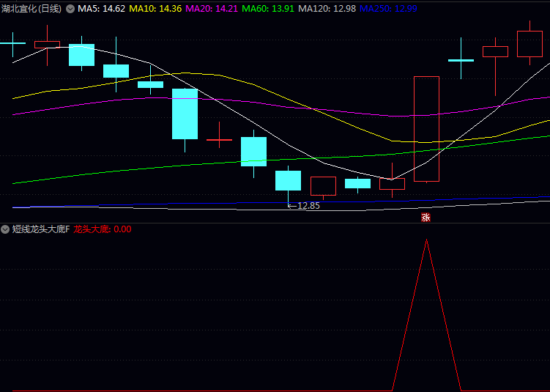This screenshot has height=392, width=550.
Task: Click the 12.85 low price annotation
Action: tap(304, 206)
